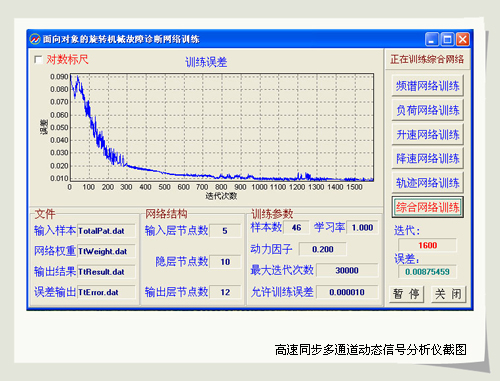The width and height of the screenshot is (500, 381).
Task: Select the 学习率 field showing 1.000
Action: click(362, 228)
